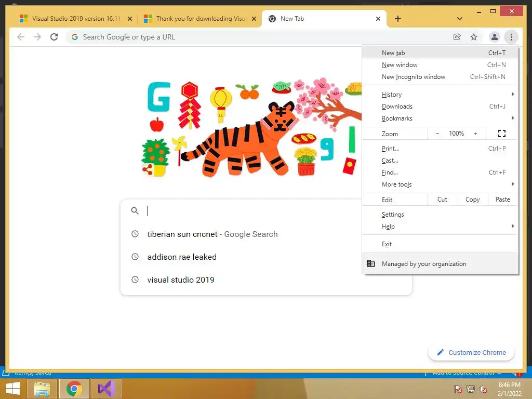Increase zoom with plus button
This screenshot has width=532, height=399.
click(475, 134)
